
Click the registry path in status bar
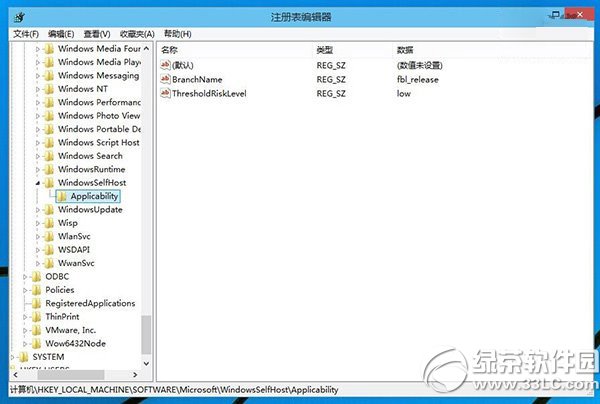pos(174,390)
